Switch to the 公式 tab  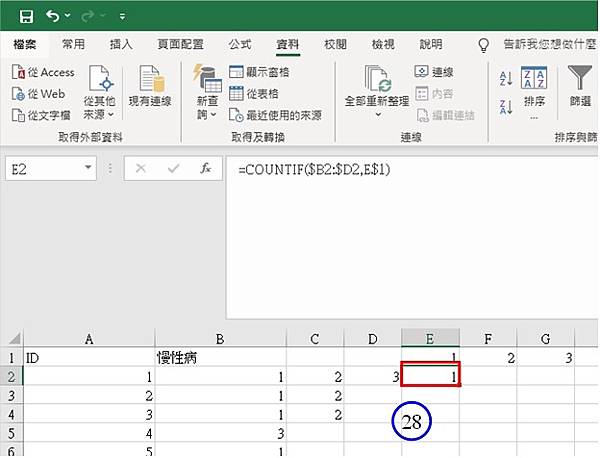240,44
